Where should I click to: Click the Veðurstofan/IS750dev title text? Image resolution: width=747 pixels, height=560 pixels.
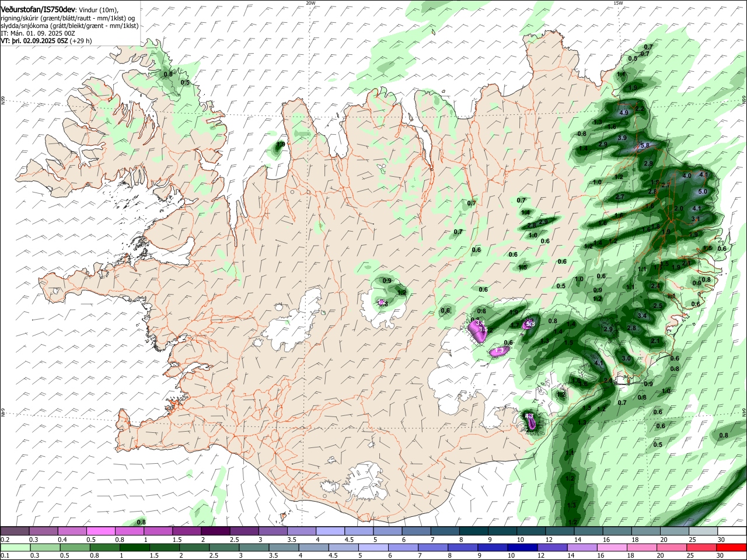tap(38, 10)
